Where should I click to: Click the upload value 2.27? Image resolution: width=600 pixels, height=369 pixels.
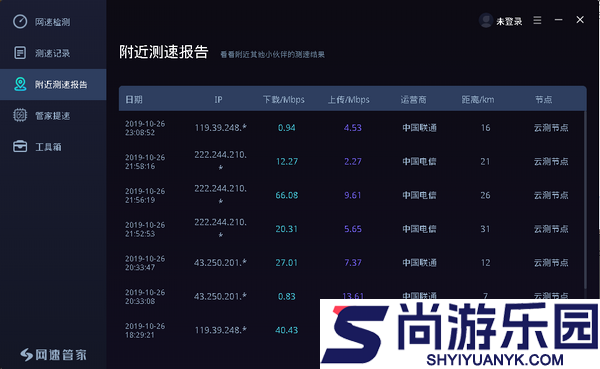pyautogui.click(x=352, y=162)
